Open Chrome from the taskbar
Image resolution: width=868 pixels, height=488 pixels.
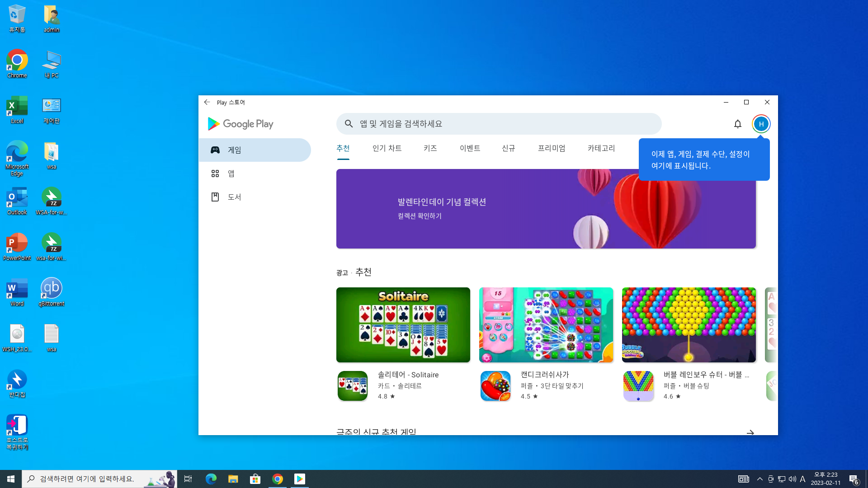278,479
